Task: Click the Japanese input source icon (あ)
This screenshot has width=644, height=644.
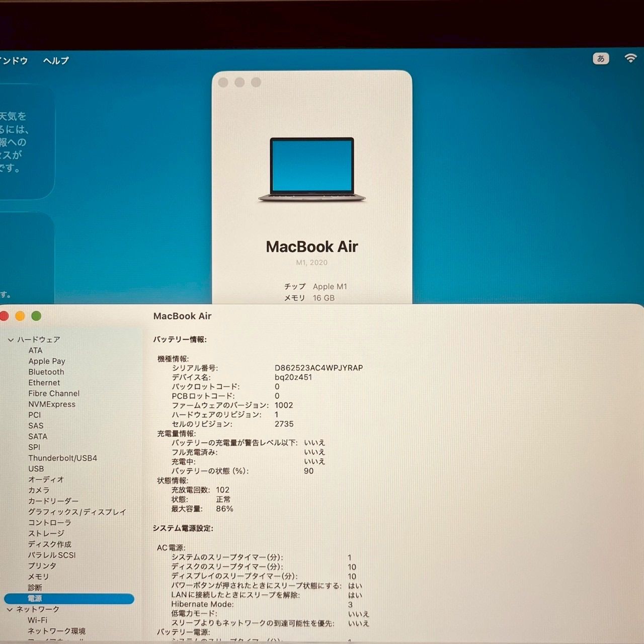Action: pyautogui.click(x=601, y=58)
